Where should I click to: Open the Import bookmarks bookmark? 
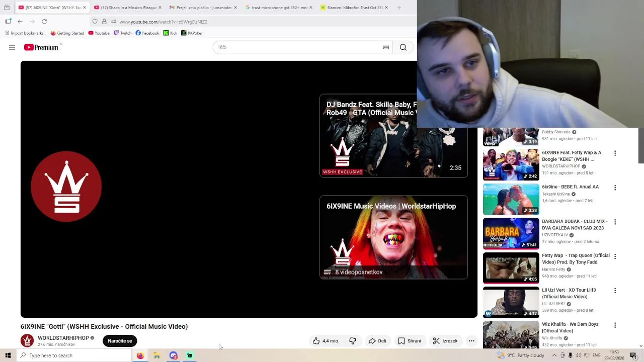pos(25,33)
